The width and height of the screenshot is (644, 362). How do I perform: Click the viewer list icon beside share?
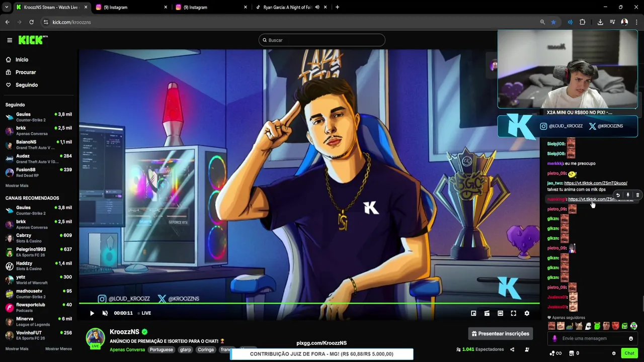pos(526,349)
